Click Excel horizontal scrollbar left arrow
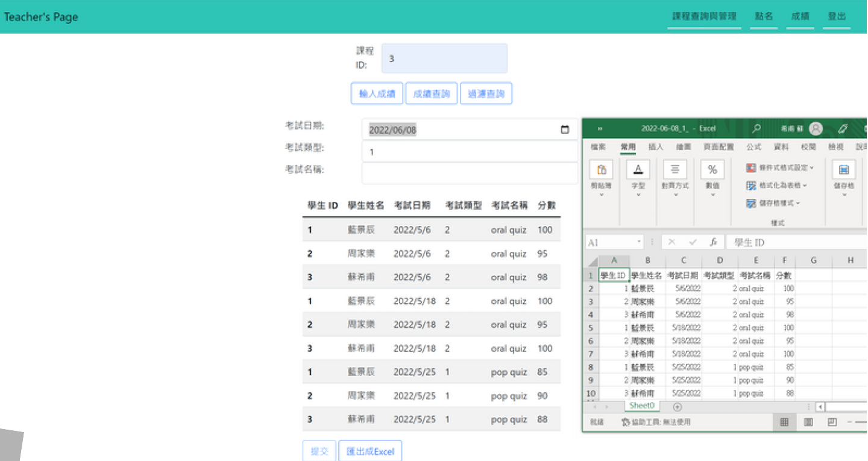Image resolution: width=868 pixels, height=461 pixels. pyautogui.click(x=820, y=407)
